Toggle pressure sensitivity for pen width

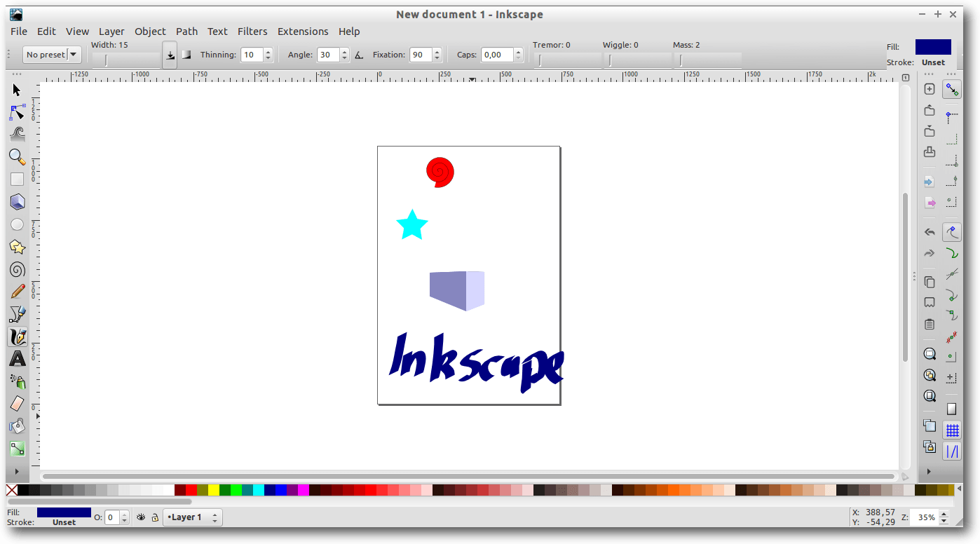coord(170,55)
